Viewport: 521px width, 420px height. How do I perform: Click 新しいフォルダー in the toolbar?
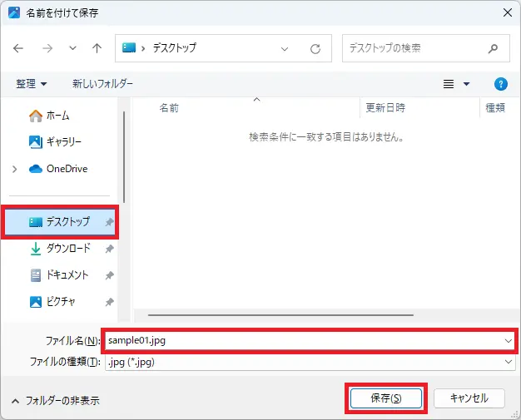coord(102,84)
